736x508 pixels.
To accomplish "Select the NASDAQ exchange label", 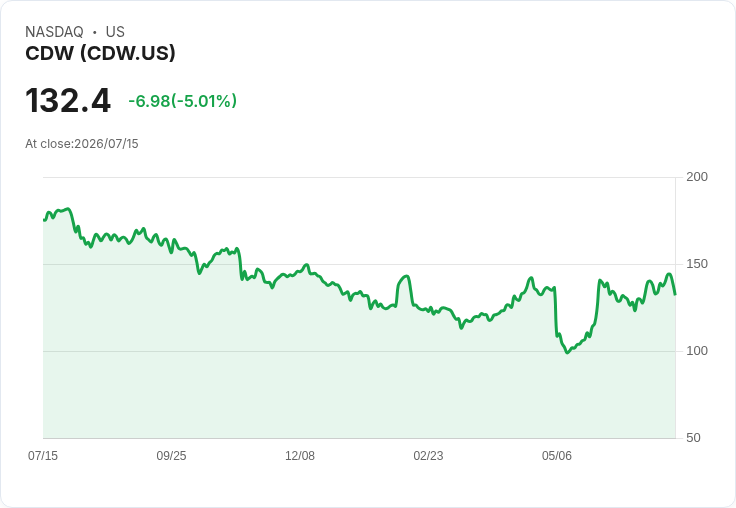I will 54,31.
